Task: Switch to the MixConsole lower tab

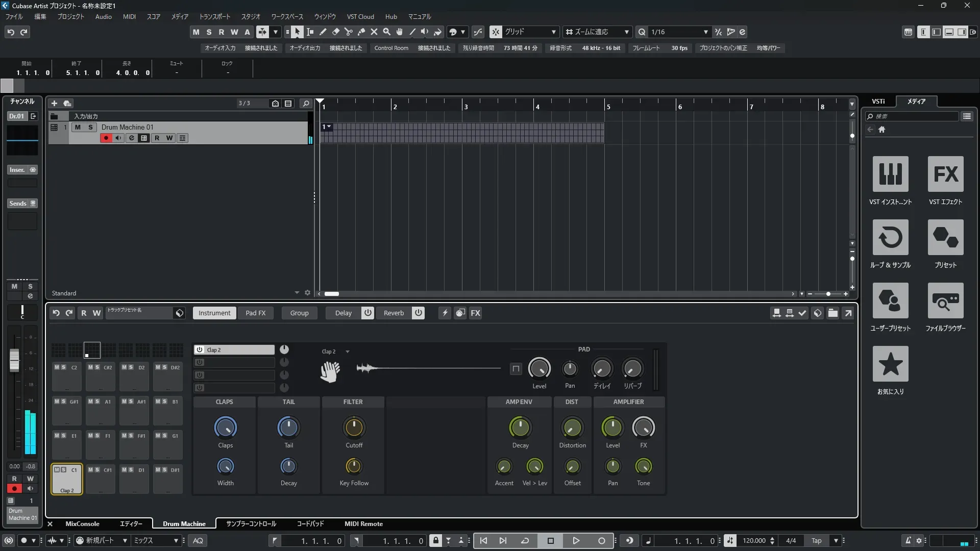Action: click(82, 523)
